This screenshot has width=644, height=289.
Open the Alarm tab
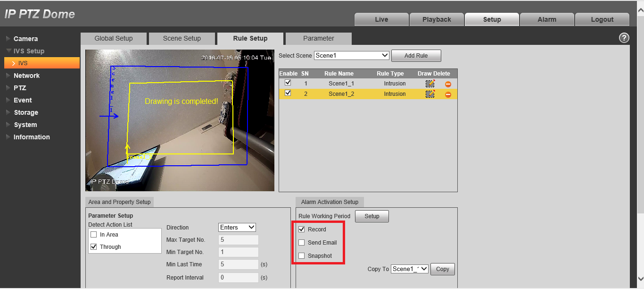click(547, 19)
